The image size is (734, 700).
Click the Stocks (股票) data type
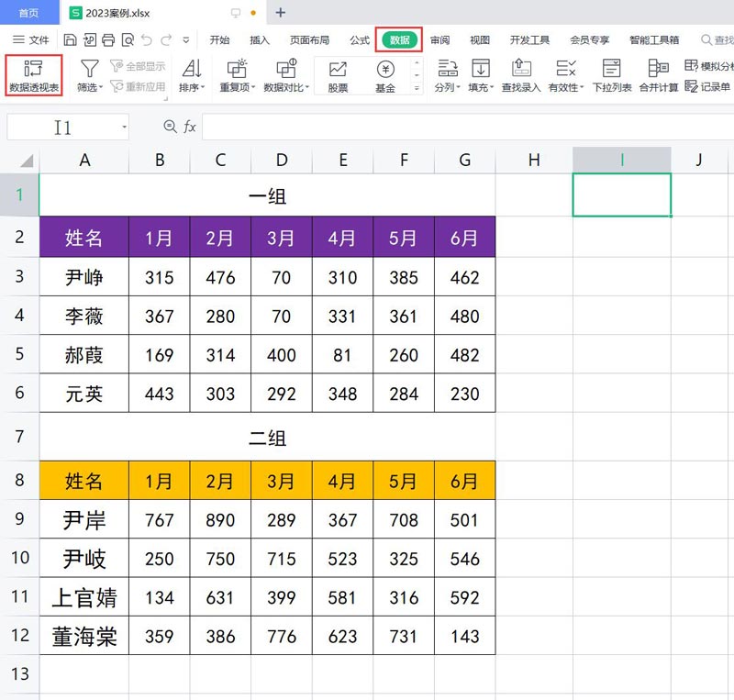(338, 76)
